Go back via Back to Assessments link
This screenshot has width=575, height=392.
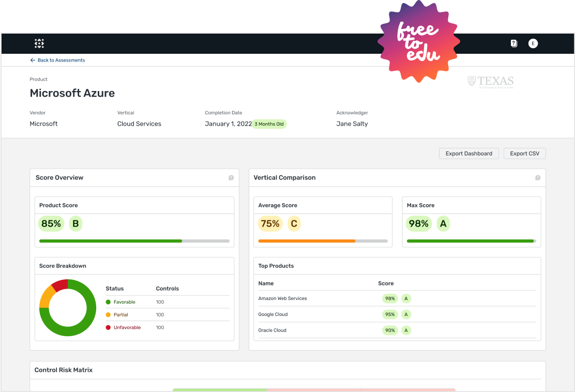[x=61, y=61]
